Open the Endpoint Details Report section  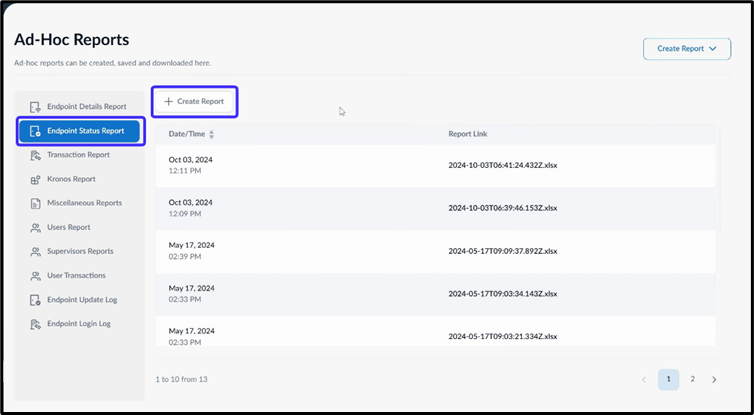(x=80, y=107)
